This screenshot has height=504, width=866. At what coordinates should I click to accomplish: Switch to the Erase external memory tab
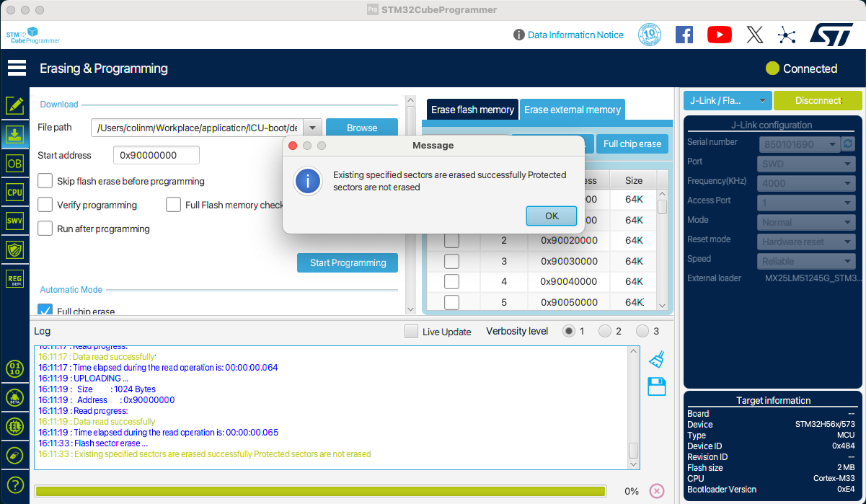coord(573,110)
